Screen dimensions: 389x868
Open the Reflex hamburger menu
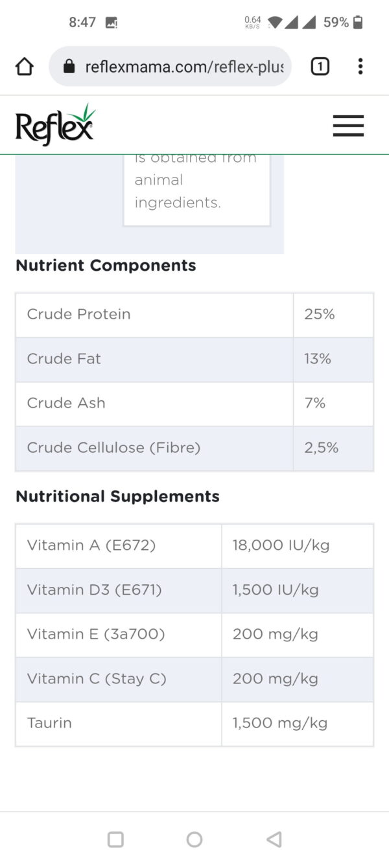pos(348,126)
